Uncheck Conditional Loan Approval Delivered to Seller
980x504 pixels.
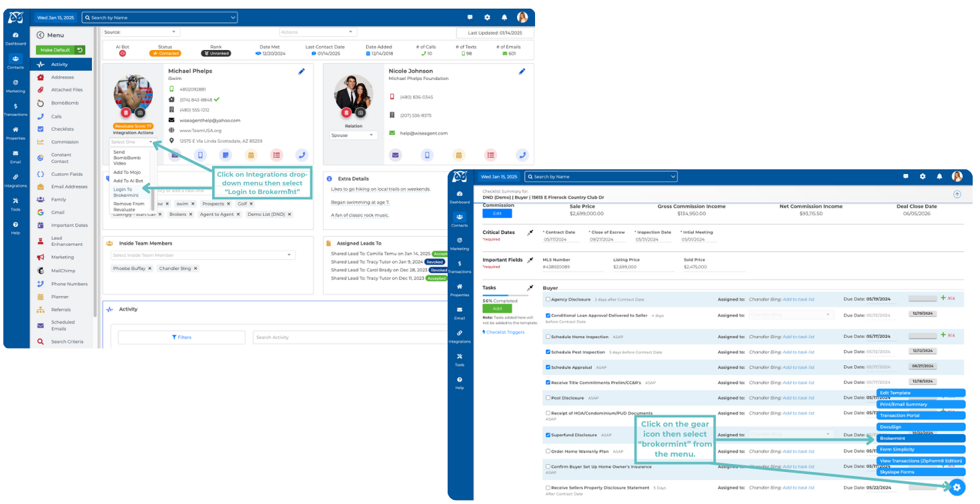(548, 315)
